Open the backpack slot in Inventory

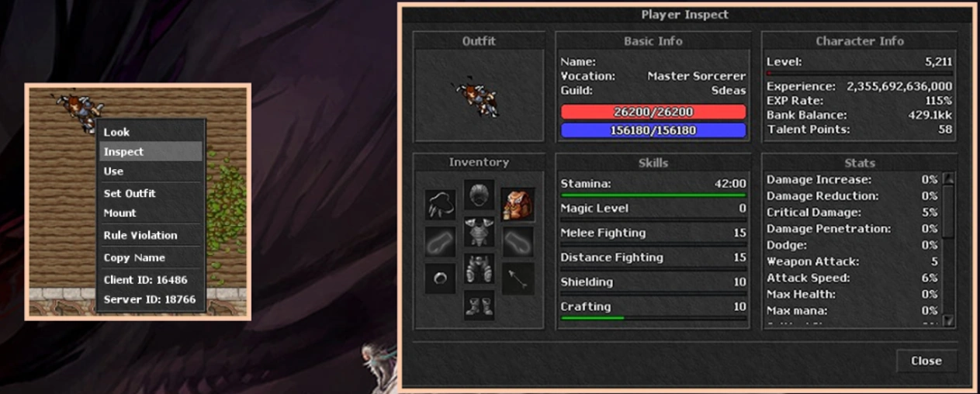tap(517, 205)
